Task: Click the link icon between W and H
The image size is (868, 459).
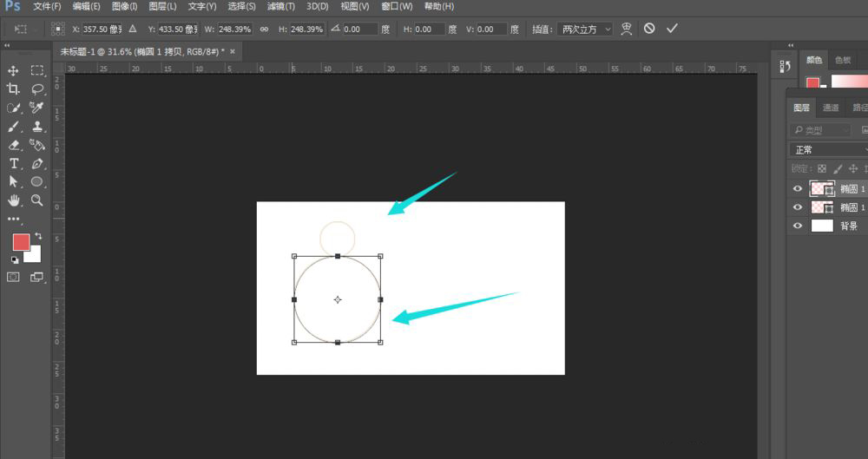Action: pos(262,29)
